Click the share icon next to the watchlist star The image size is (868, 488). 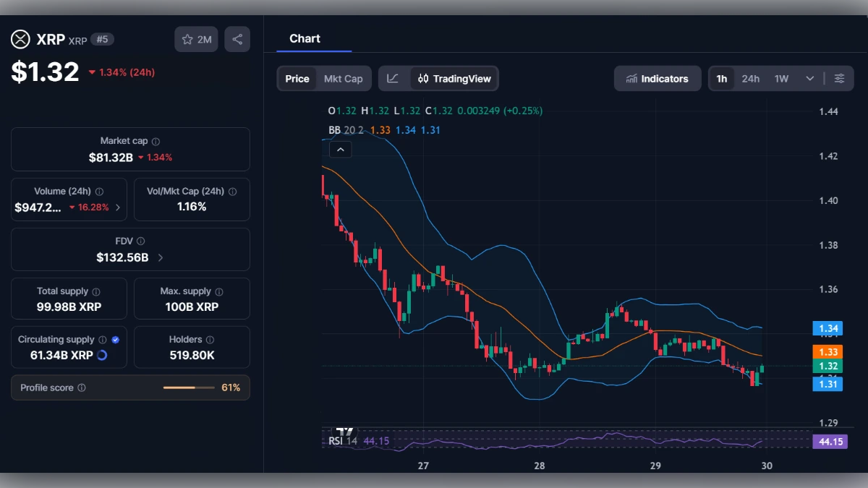tap(237, 39)
